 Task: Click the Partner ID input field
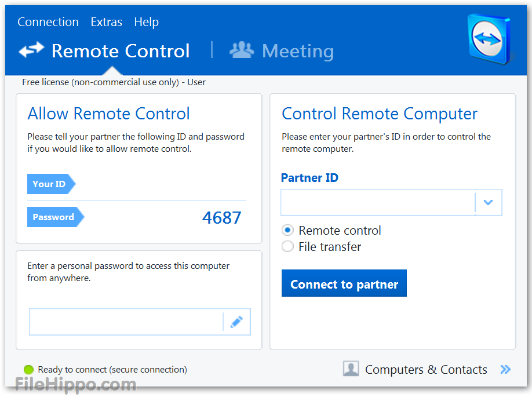pos(378,202)
